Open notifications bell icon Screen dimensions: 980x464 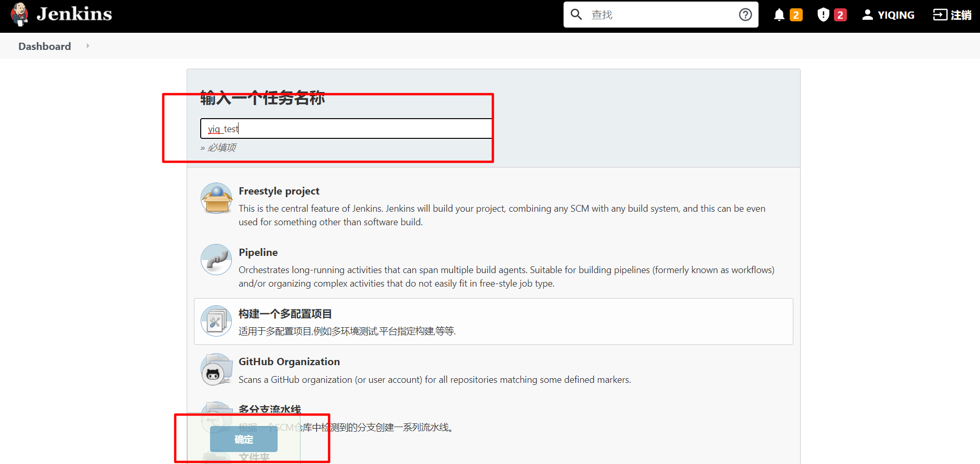click(x=779, y=15)
